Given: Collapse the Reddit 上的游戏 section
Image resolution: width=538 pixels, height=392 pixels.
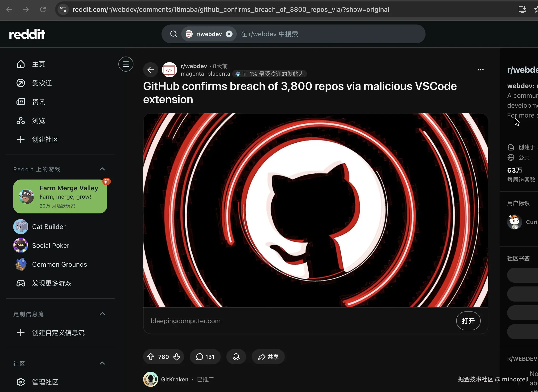Looking at the screenshot, I should [x=102, y=169].
